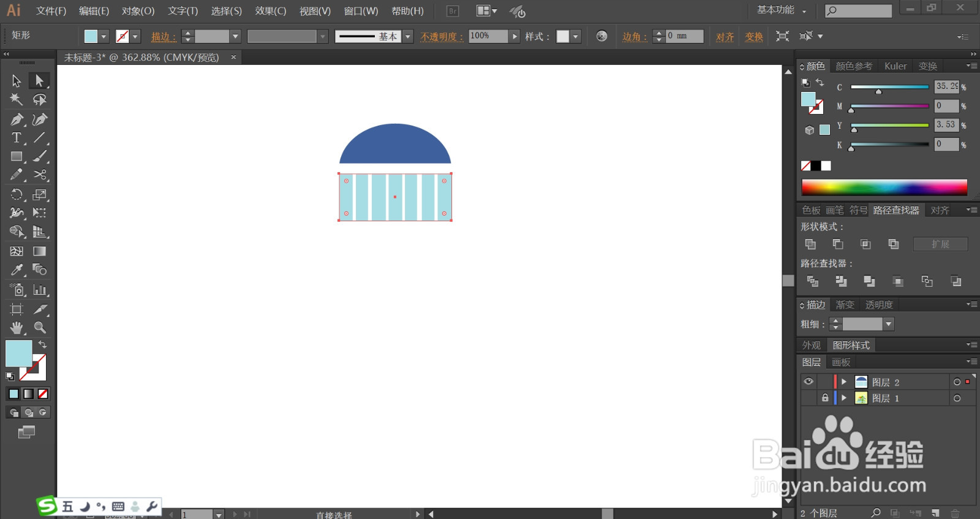
Task: Click the Divide pathfinder icon
Action: pos(813,281)
